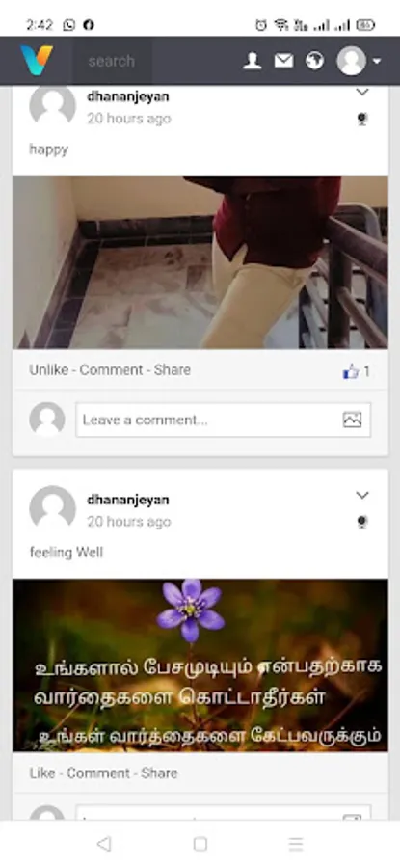Viewport: 400px width, 868px height.
Task: Click the privacy icon on feeling Well post
Action: 361,522
